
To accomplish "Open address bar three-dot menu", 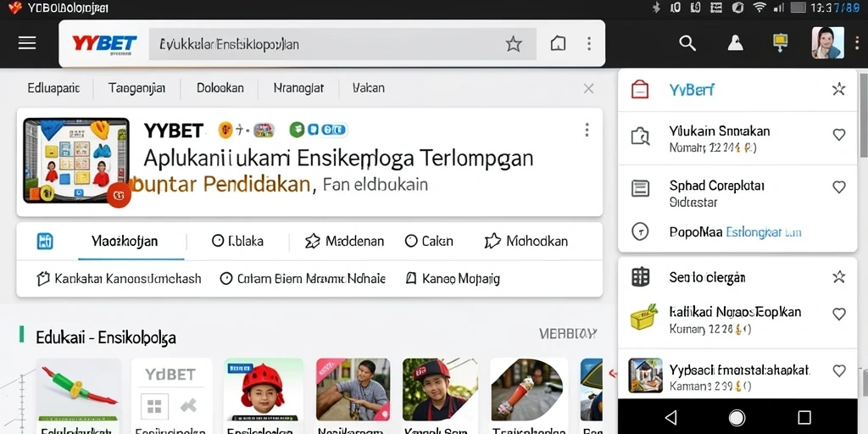I will pos(589,44).
